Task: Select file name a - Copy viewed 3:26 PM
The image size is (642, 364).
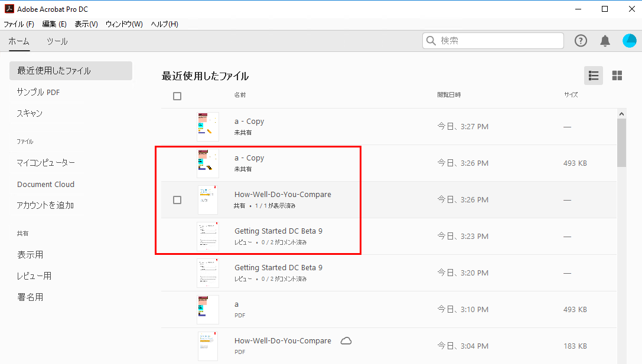Action: pos(249,158)
